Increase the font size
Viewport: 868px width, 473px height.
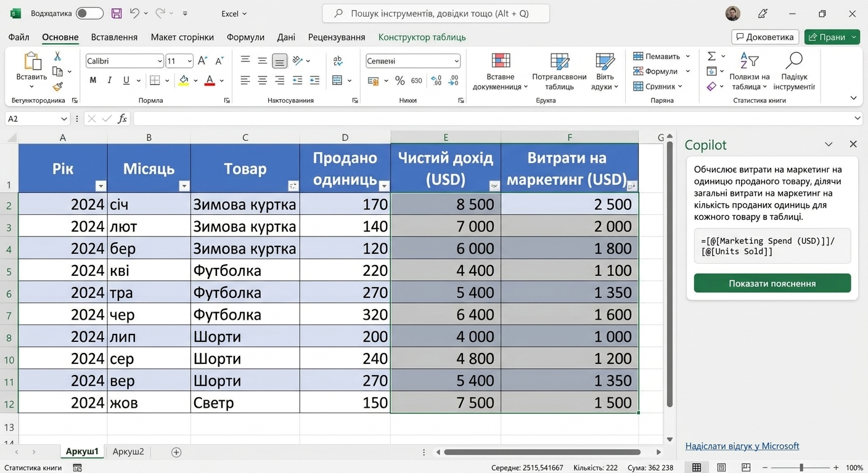pos(203,61)
